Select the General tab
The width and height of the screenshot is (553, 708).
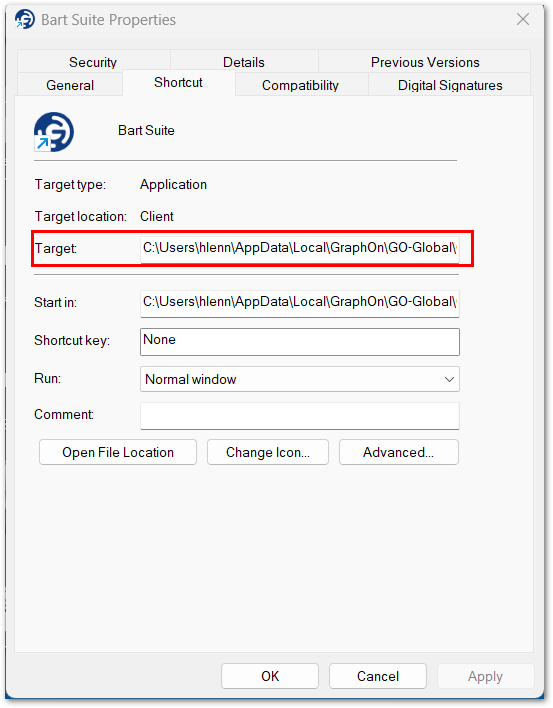point(70,85)
